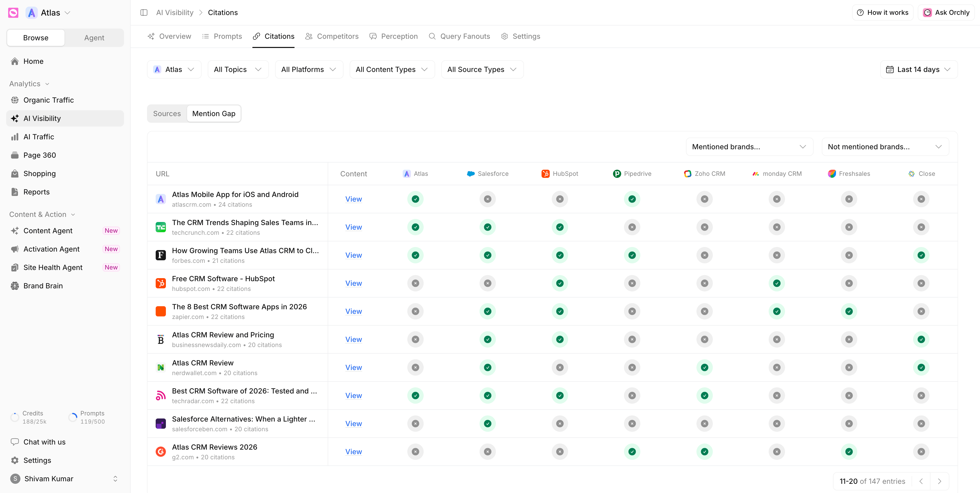Switch to the Overview tab
The height and width of the screenshot is (493, 980).
(169, 36)
